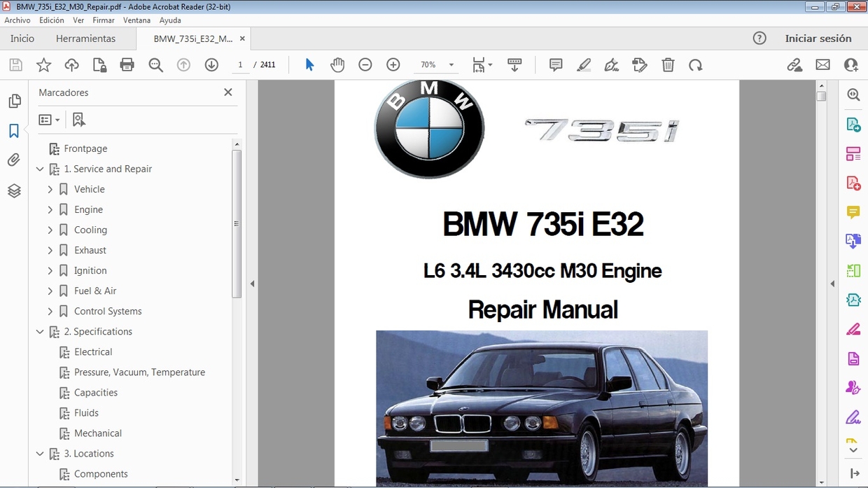Click the bookmarks panel vertical scrollbar
Viewport: 868px width, 488px height.
[237, 224]
